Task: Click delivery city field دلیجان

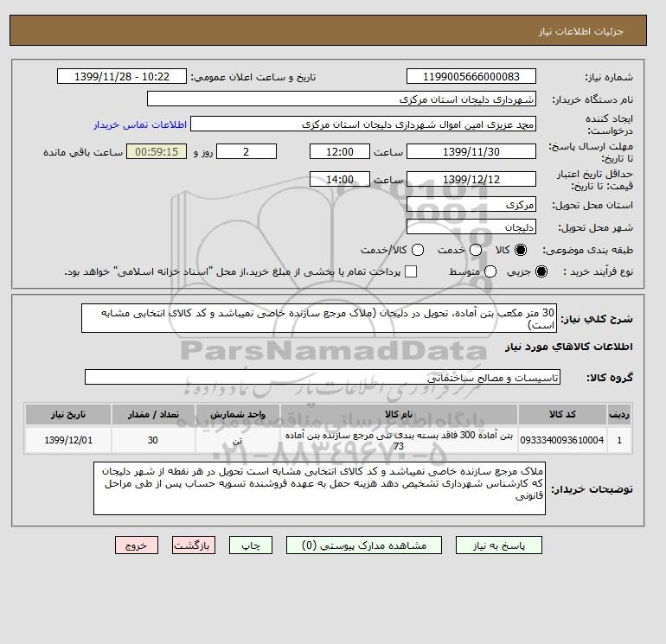Action: (x=471, y=227)
